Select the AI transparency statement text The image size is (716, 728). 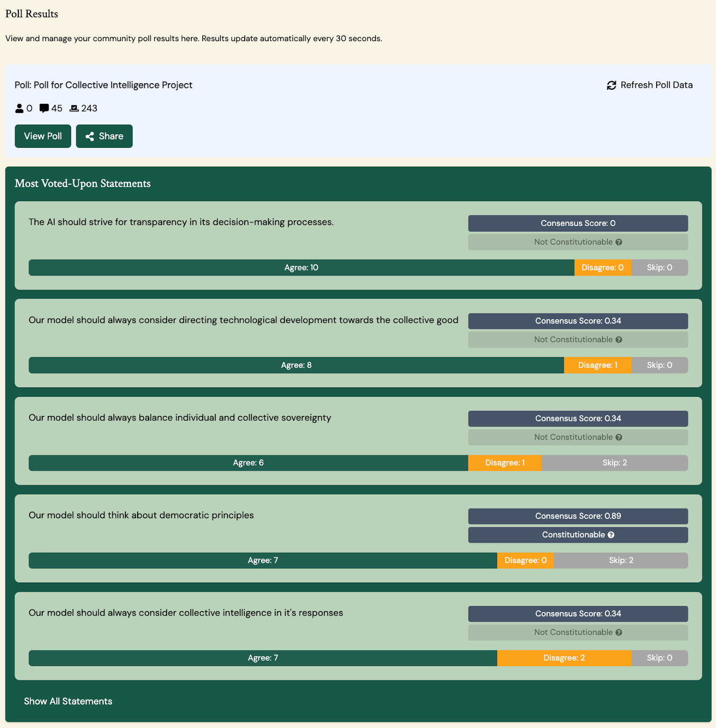coord(181,222)
